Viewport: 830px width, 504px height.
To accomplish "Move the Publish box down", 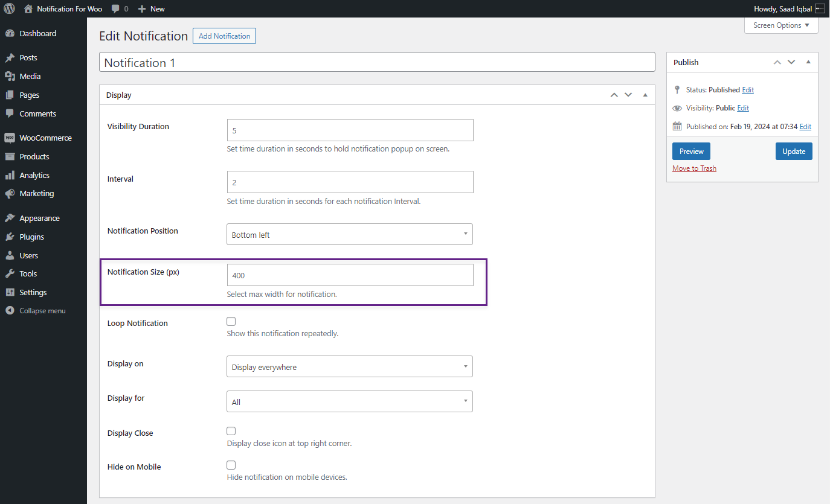I will (791, 62).
